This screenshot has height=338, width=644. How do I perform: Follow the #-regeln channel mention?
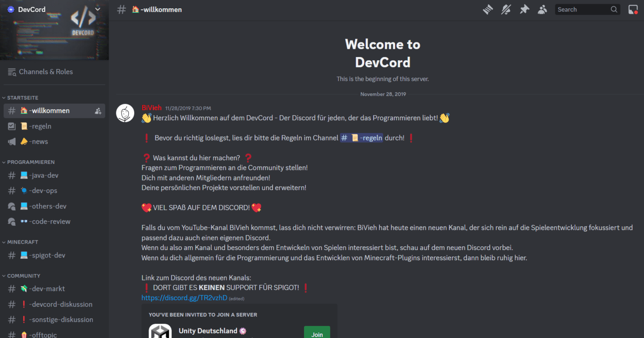361,138
